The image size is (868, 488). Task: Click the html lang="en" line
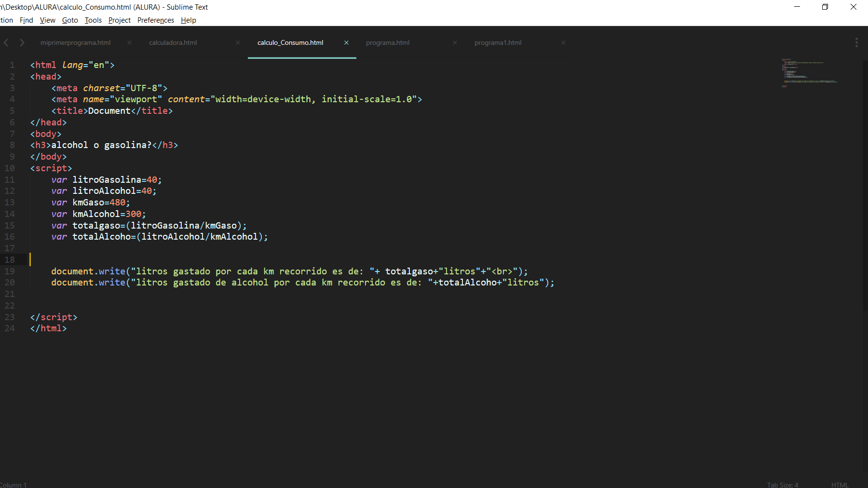pyautogui.click(x=72, y=65)
